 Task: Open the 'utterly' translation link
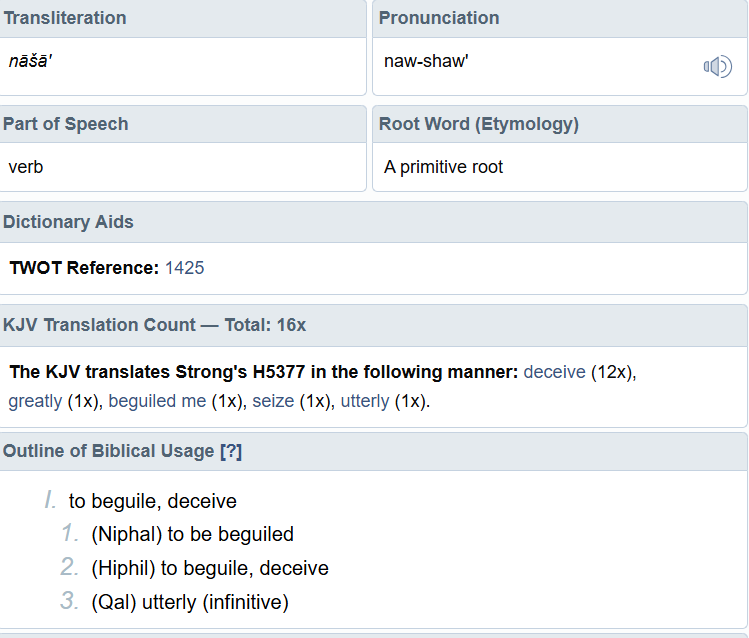point(365,401)
